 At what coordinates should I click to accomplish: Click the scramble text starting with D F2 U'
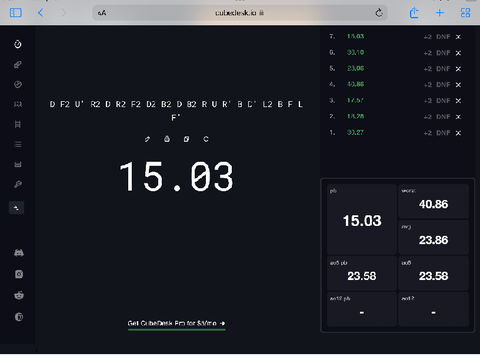point(176,111)
